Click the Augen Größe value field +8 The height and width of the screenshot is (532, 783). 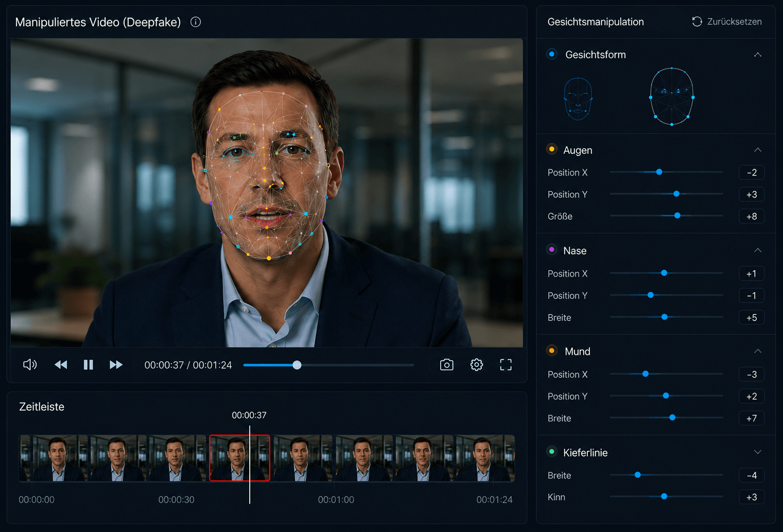(x=752, y=216)
